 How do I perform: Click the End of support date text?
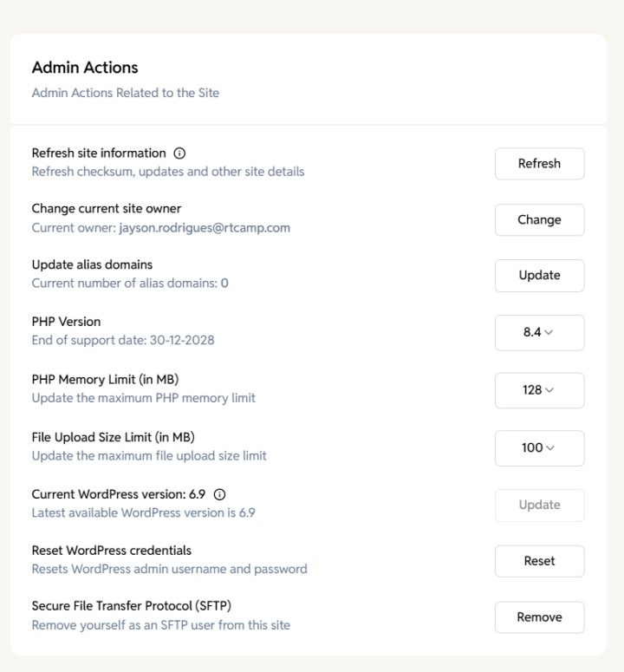(x=123, y=340)
